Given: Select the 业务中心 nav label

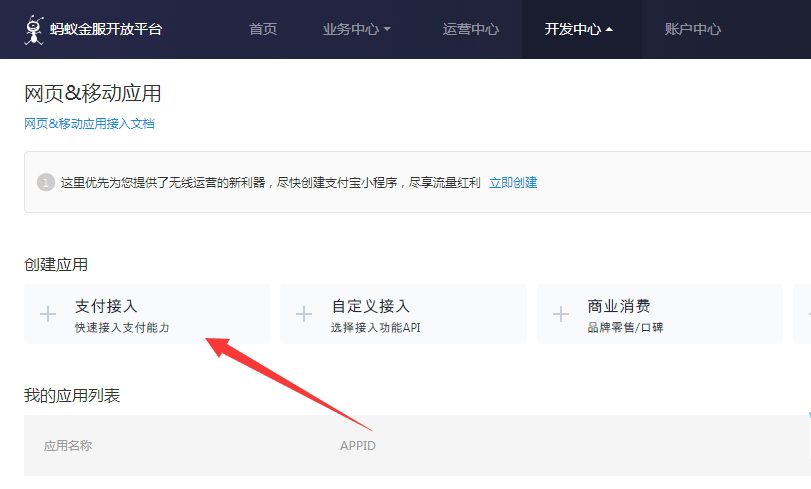Looking at the screenshot, I should [x=350, y=30].
